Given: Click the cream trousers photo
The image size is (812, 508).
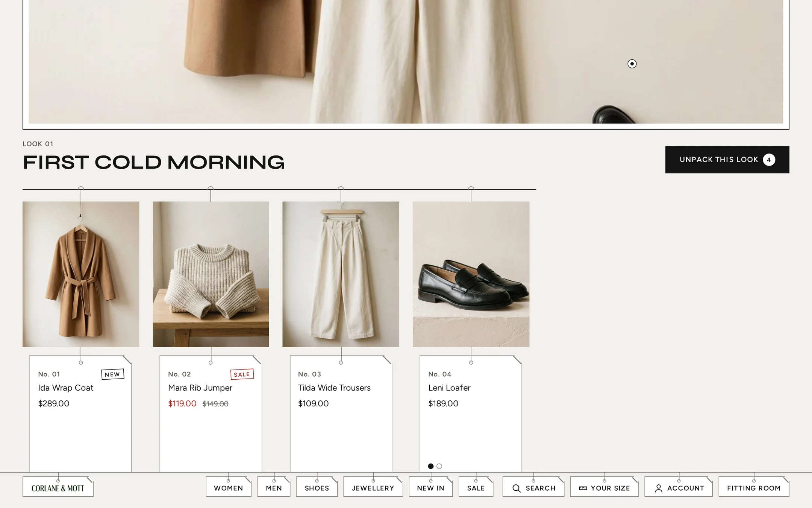Looking at the screenshot, I should click(x=341, y=274).
